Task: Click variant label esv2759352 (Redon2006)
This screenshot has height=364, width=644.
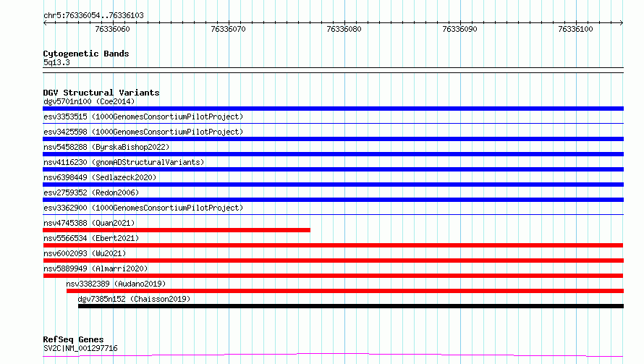Action: 91,192
